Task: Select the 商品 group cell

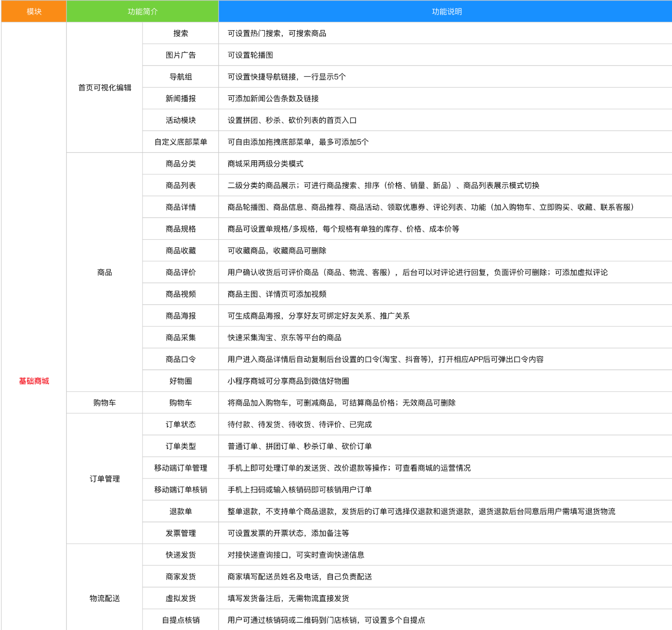Action: [x=104, y=272]
